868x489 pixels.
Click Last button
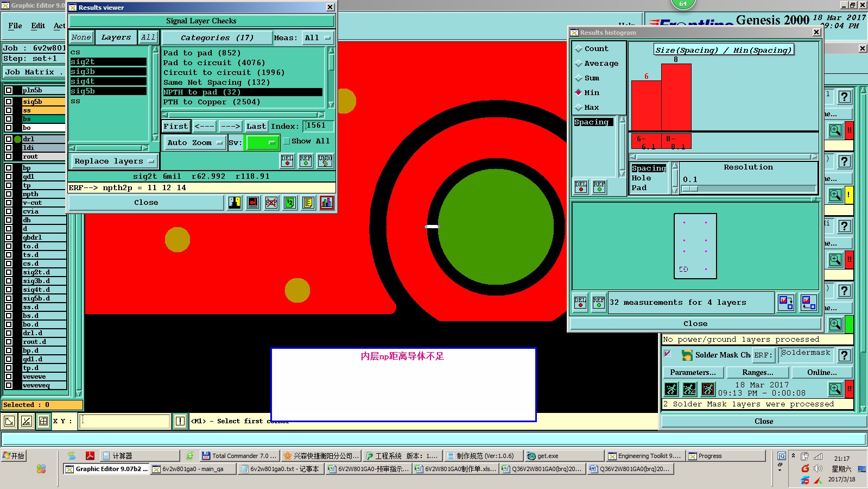(x=256, y=126)
